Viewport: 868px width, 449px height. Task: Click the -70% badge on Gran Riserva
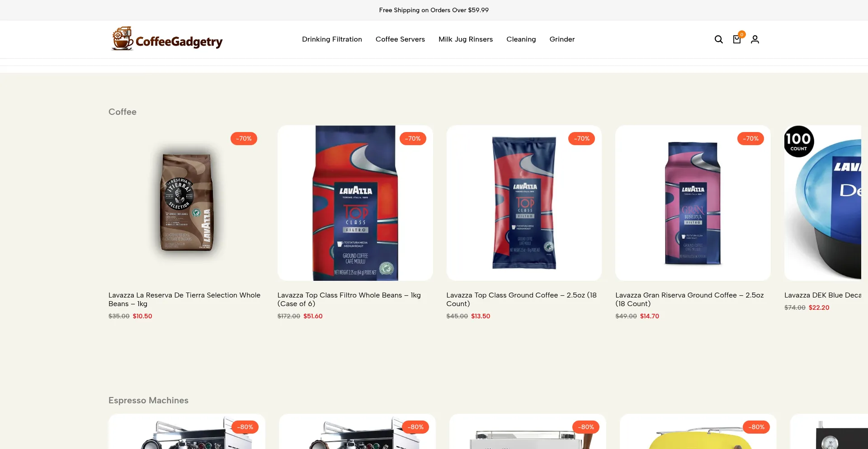pos(750,138)
